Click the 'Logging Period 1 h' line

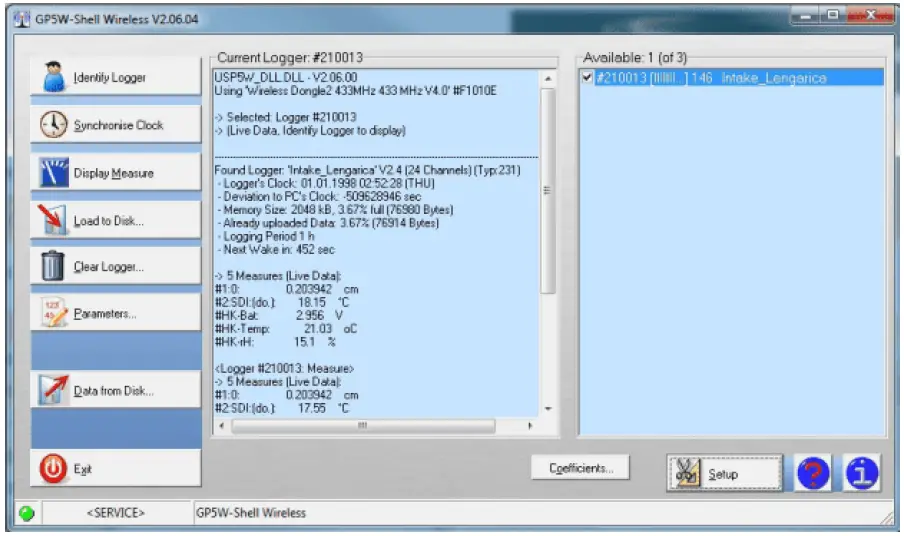point(266,236)
